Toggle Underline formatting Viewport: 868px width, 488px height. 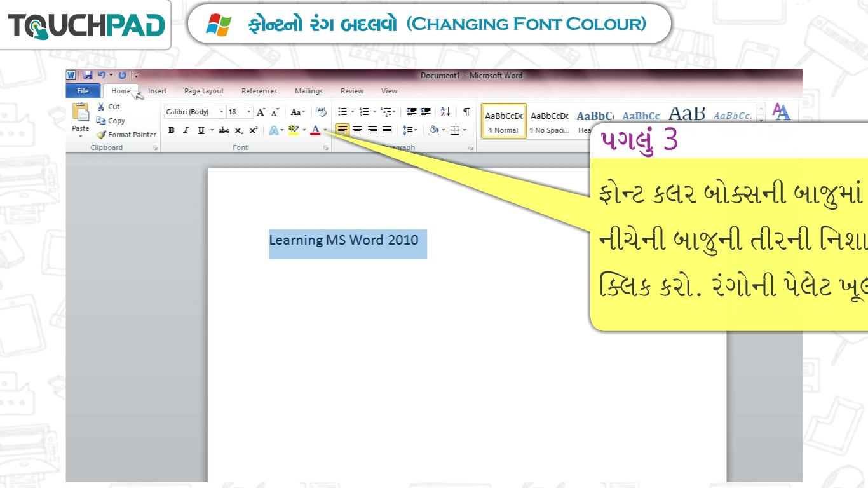[201, 130]
